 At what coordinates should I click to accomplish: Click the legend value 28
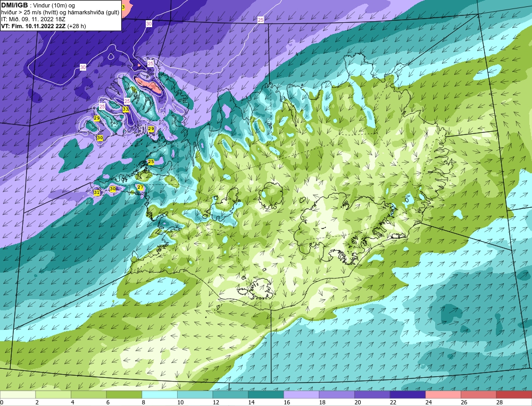pos(500,402)
